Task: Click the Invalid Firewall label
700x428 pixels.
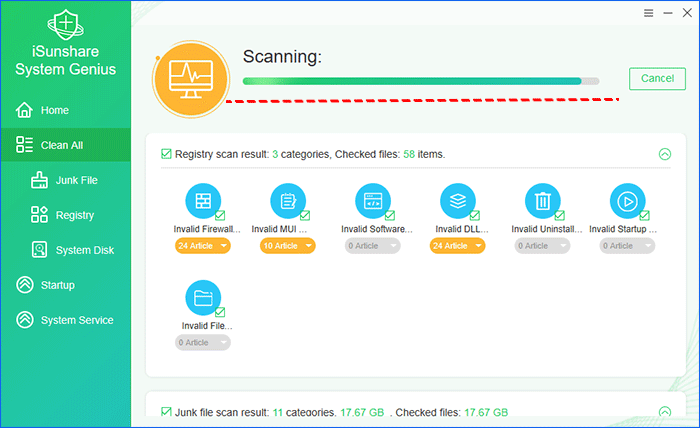Action: click(207, 229)
